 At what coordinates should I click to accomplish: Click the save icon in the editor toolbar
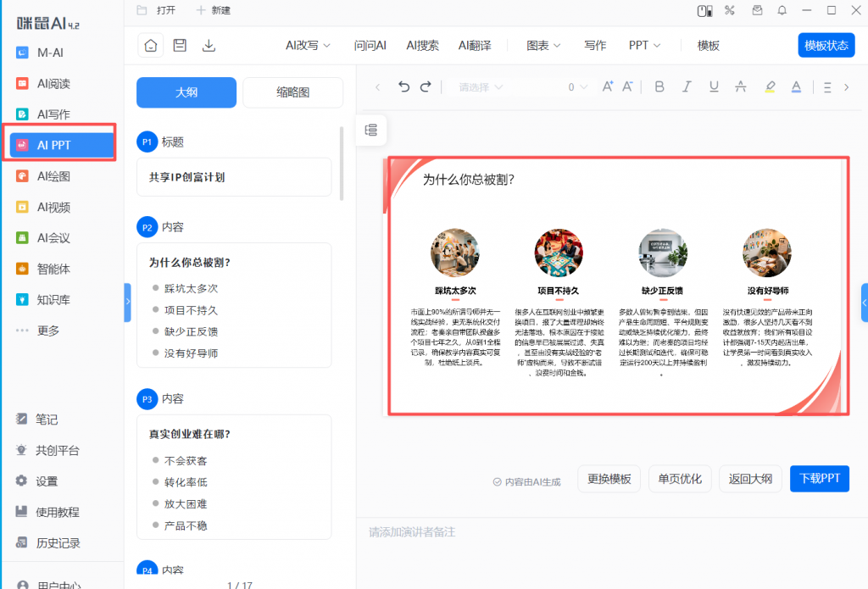(179, 45)
